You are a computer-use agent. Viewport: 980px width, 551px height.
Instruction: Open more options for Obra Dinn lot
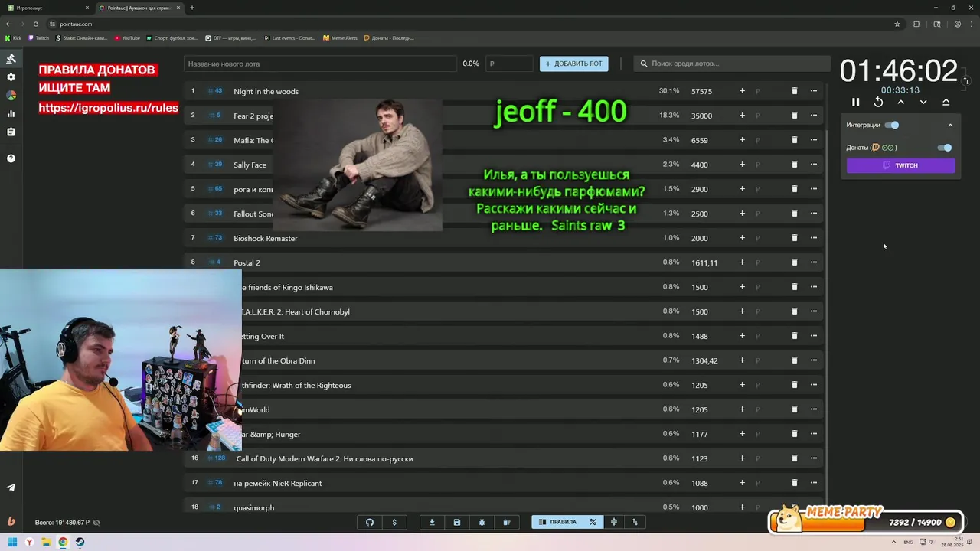click(x=814, y=360)
